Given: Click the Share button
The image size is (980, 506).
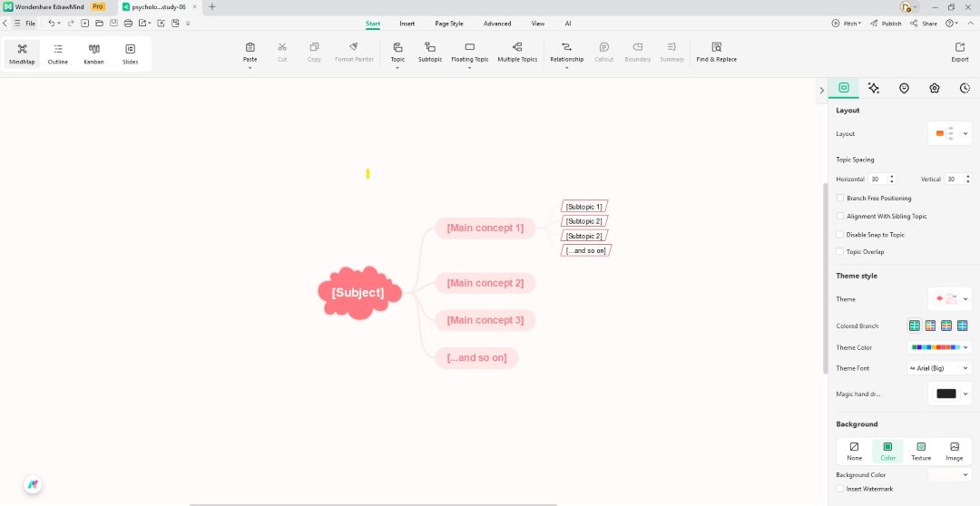Looking at the screenshot, I should coord(923,23).
